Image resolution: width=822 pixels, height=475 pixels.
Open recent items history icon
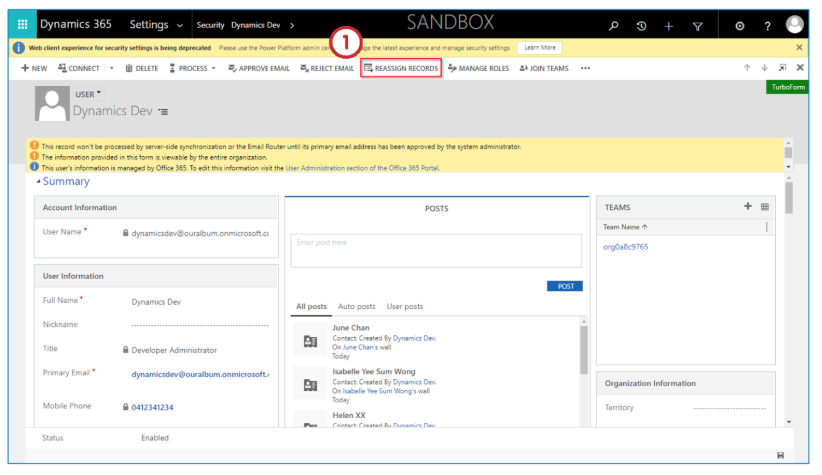tap(641, 25)
